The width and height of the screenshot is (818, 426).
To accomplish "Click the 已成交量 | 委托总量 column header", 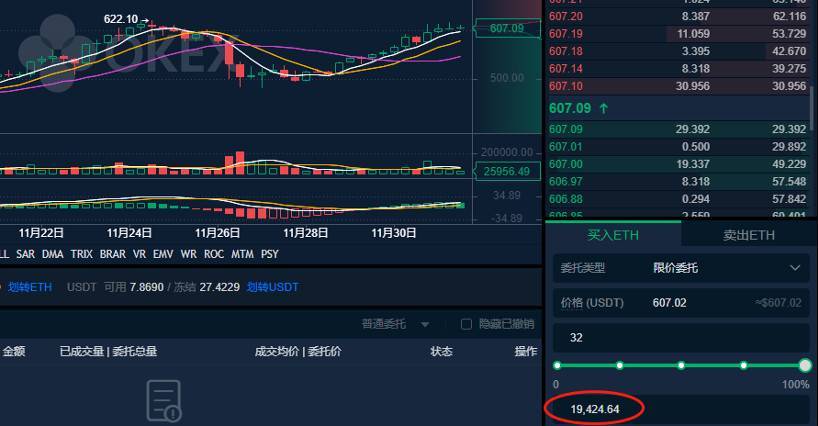I will pyautogui.click(x=109, y=351).
